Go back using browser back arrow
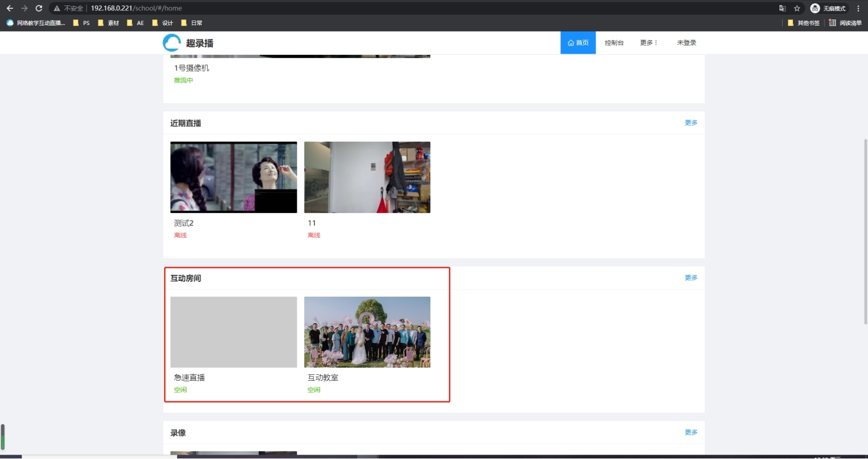The image size is (868, 459). (10, 8)
